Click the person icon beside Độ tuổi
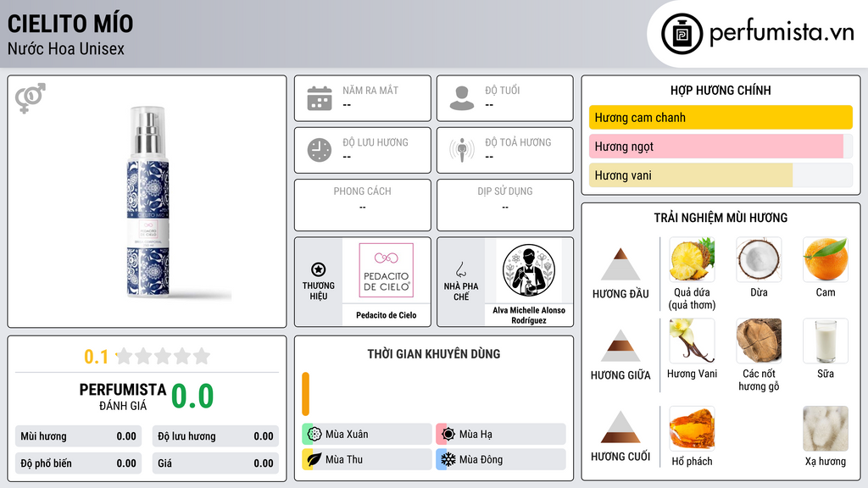The height and width of the screenshot is (488, 868). point(462,98)
